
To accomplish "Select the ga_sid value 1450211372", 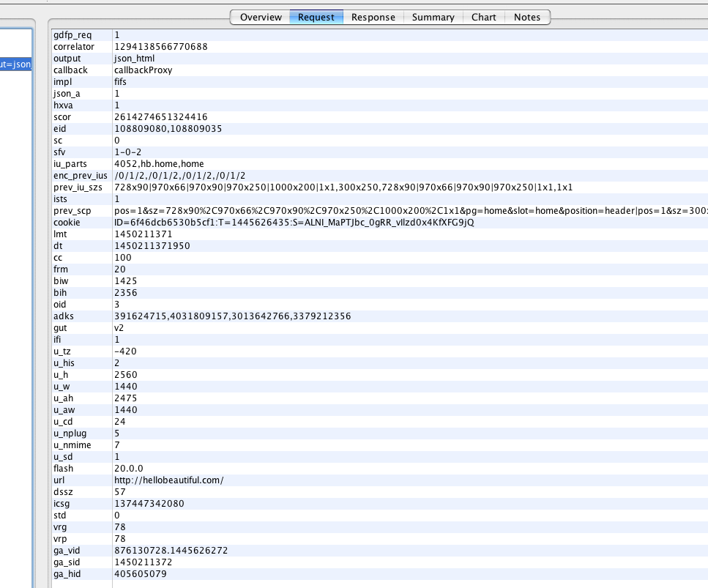I will (143, 562).
